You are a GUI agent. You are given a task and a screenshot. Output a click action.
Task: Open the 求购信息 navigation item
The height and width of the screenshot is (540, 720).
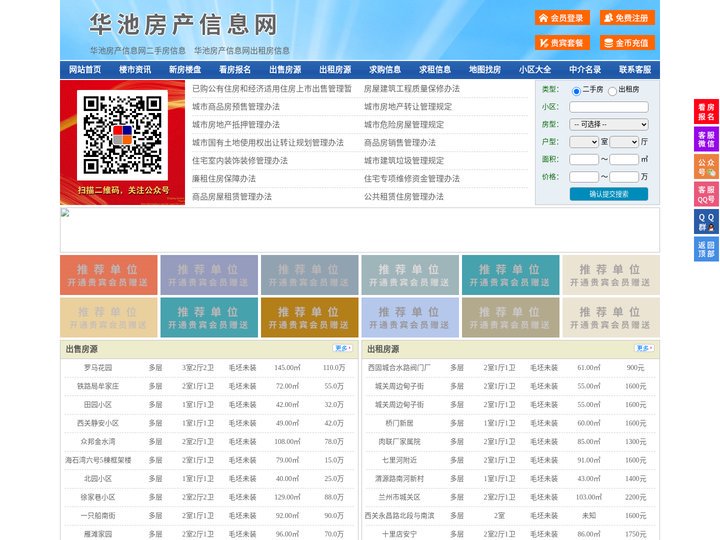[x=385, y=70]
